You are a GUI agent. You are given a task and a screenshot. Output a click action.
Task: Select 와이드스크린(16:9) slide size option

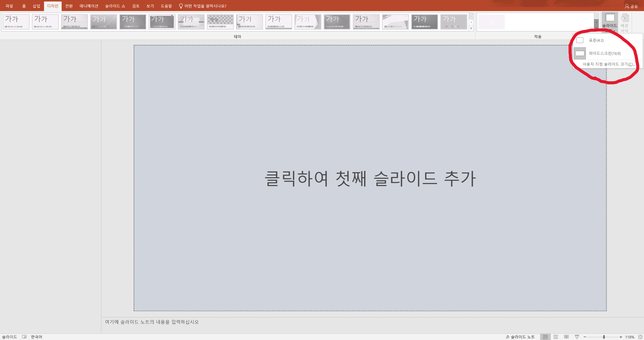pyautogui.click(x=604, y=53)
